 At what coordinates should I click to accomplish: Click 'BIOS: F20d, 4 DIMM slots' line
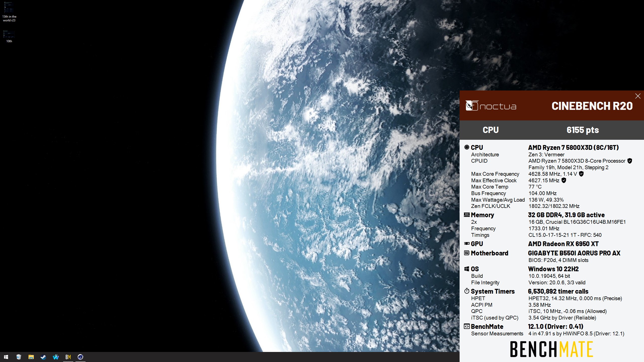[558, 260]
